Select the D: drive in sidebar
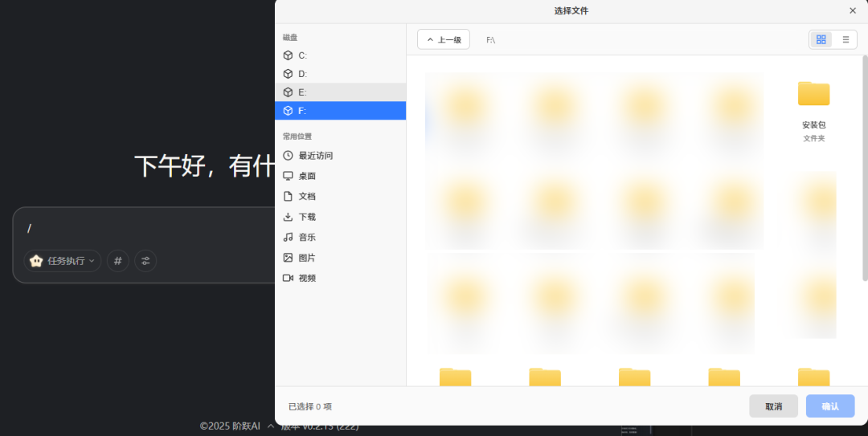 pyautogui.click(x=340, y=74)
